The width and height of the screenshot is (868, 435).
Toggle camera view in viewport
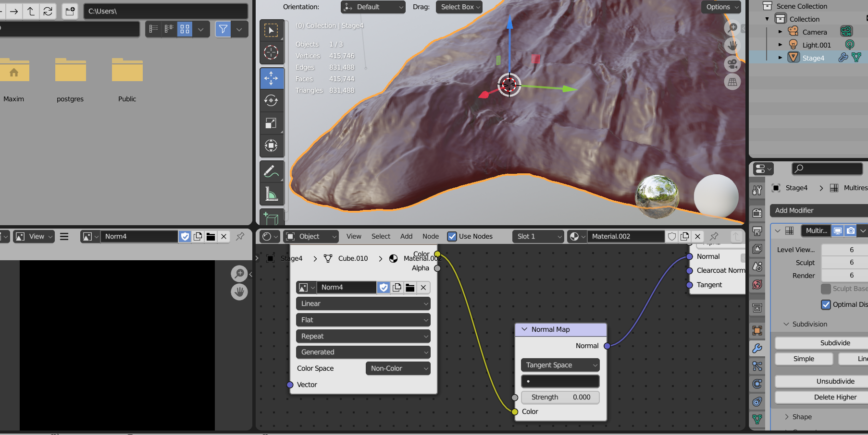pyautogui.click(x=732, y=63)
